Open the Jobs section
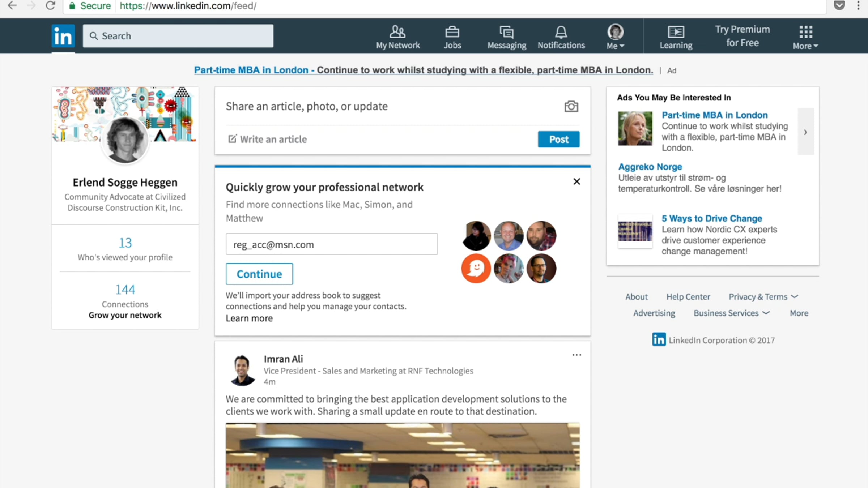The width and height of the screenshot is (868, 488). click(452, 37)
